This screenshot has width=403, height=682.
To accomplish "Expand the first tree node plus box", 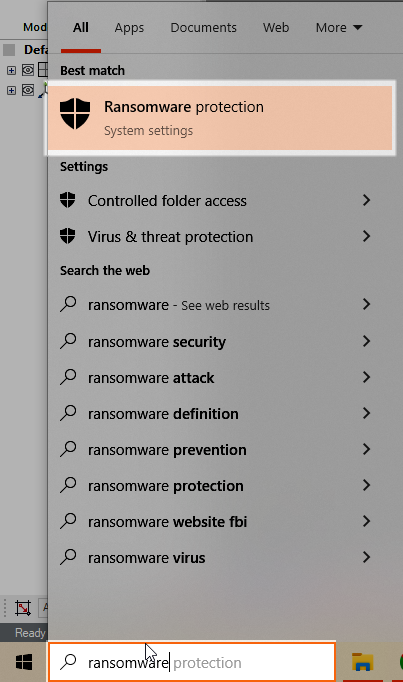I will tap(11, 70).
